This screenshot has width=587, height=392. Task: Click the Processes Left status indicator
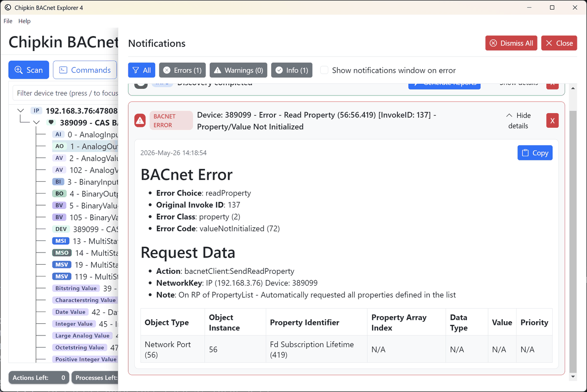pyautogui.click(x=95, y=377)
